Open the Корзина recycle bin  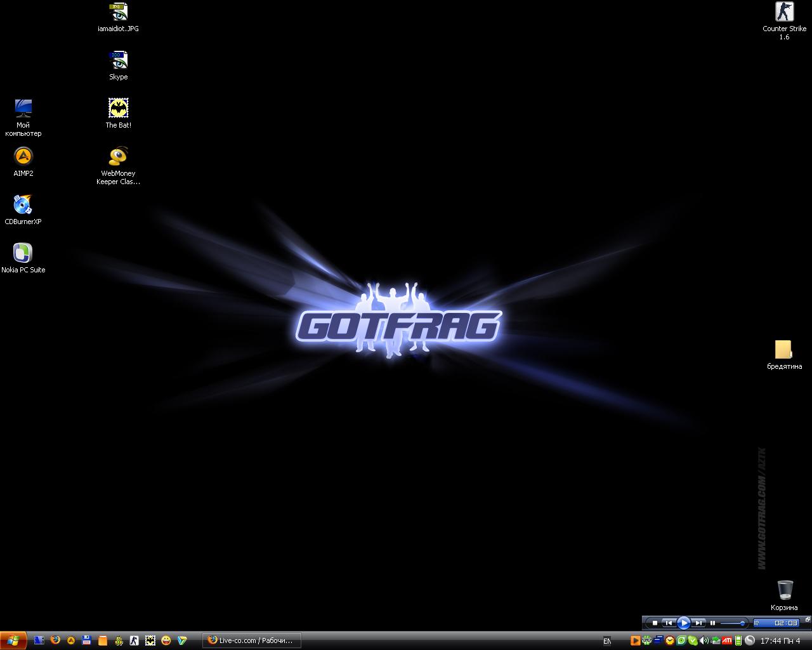point(784,590)
